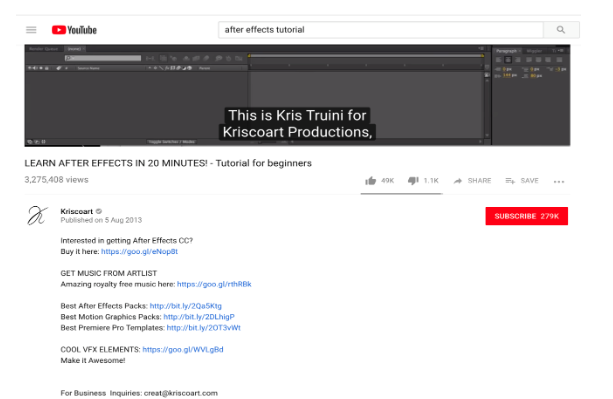Click the '3,275,408 views' count
Viewport: 613px width, 399px height.
[x=56, y=180]
